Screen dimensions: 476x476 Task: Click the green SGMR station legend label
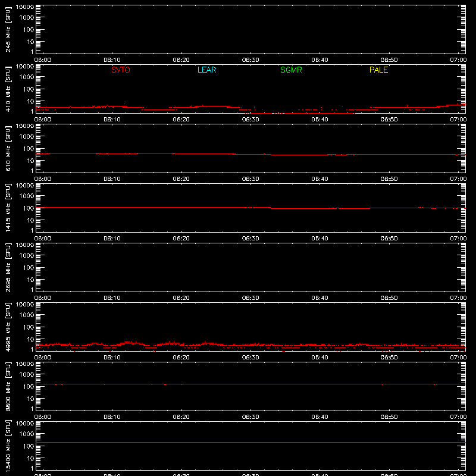[291, 70]
